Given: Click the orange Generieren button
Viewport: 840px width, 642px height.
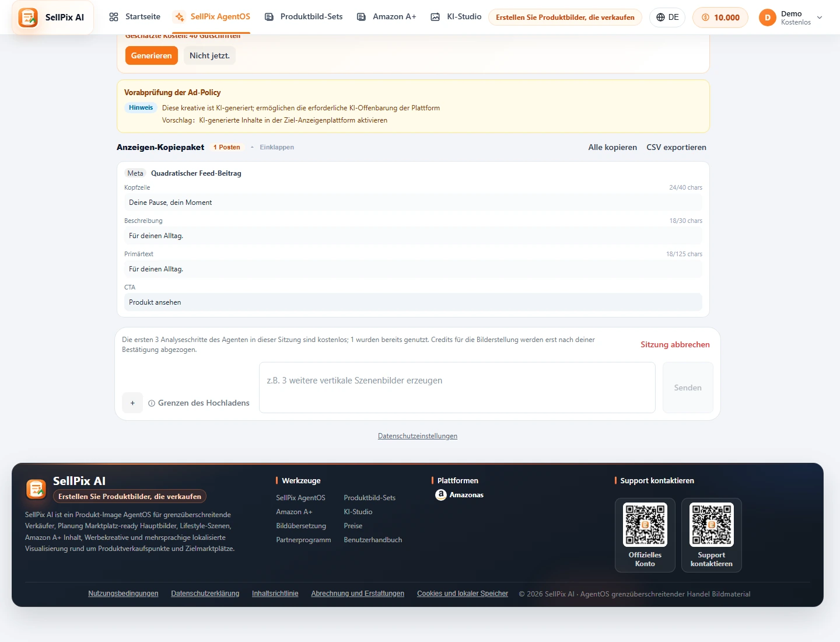Looking at the screenshot, I should coord(152,55).
